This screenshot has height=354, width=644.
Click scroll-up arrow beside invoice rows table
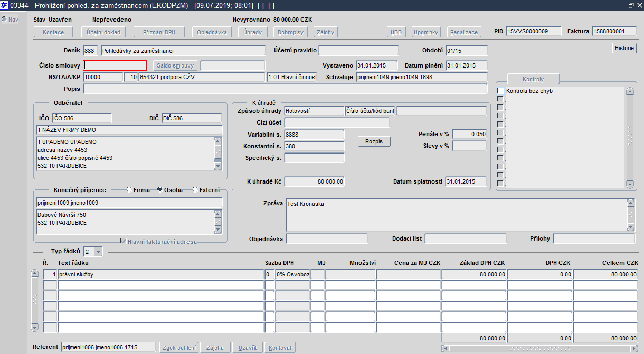(x=35, y=274)
